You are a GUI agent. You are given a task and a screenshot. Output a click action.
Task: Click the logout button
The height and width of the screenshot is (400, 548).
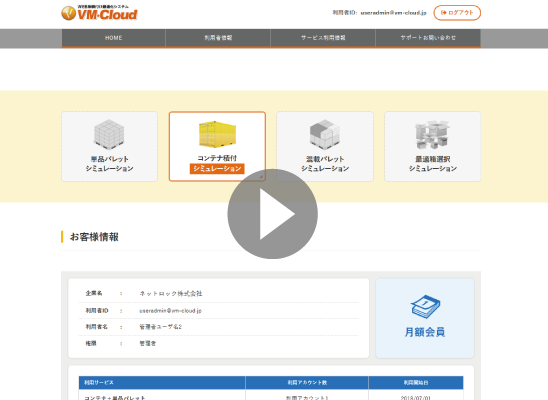457,13
